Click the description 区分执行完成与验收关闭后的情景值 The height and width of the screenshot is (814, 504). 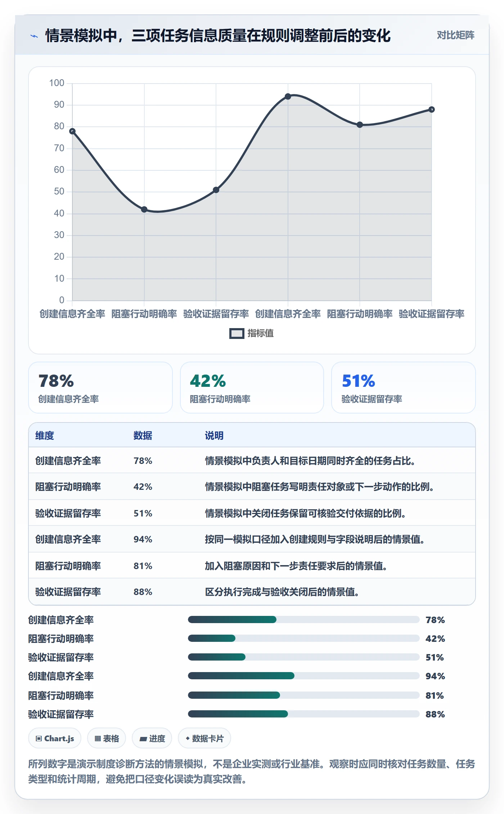point(282,592)
